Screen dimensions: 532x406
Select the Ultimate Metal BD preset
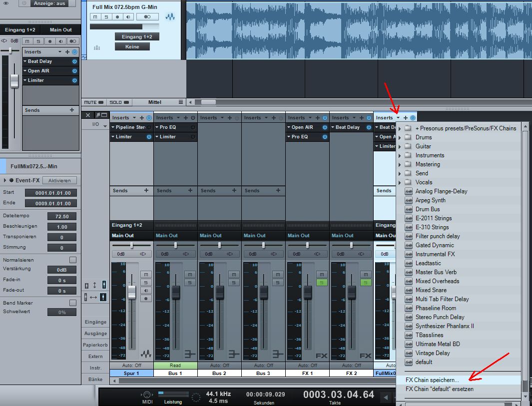438,344
